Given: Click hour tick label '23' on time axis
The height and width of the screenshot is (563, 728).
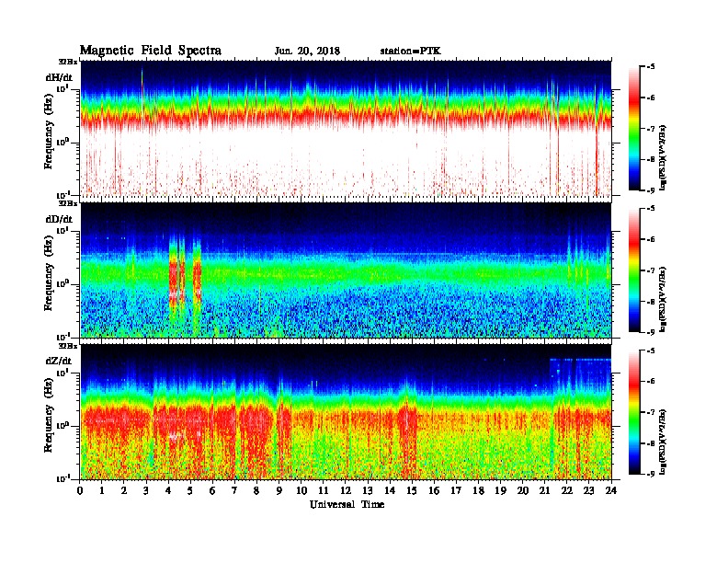Looking at the screenshot, I should click(x=588, y=490).
